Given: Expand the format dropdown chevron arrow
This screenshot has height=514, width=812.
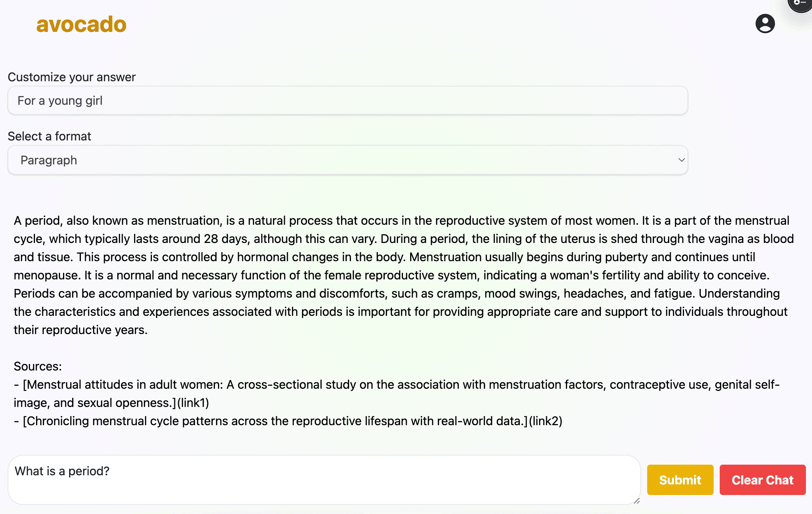Looking at the screenshot, I should click(x=681, y=160).
